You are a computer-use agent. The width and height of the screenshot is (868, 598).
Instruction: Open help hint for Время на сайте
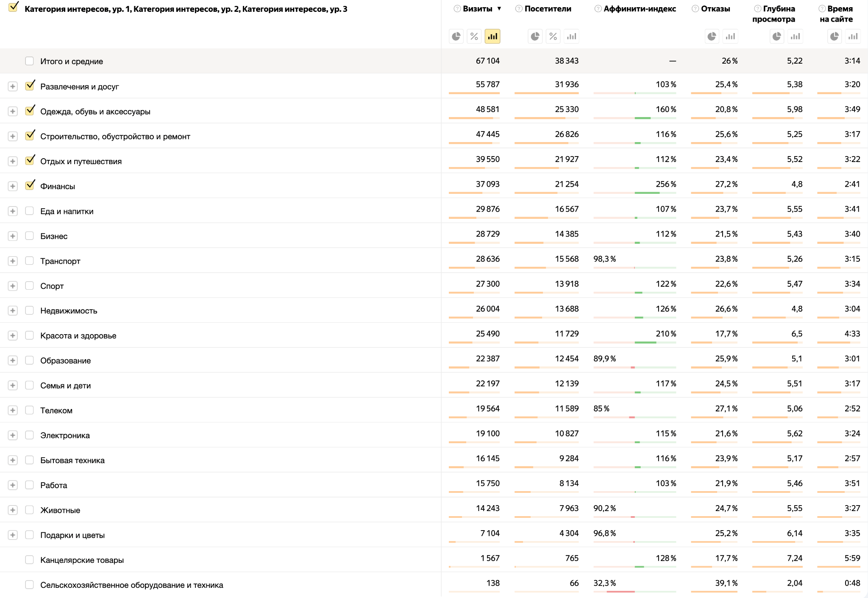click(822, 9)
